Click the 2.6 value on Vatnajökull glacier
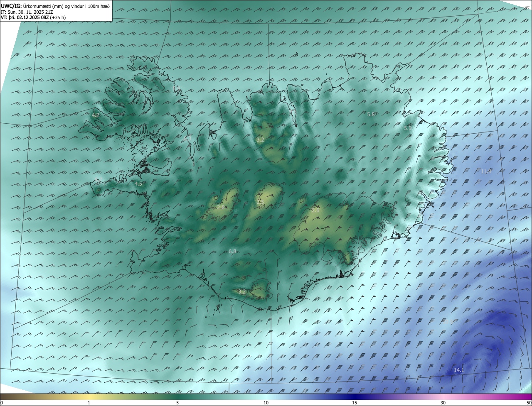 click(315, 210)
